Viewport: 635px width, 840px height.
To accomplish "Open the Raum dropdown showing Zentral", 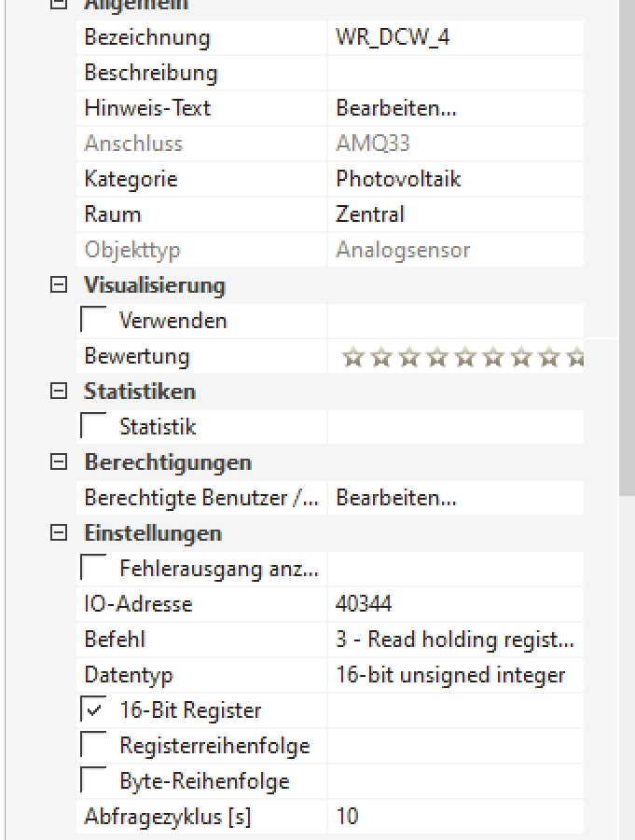I will click(x=455, y=214).
